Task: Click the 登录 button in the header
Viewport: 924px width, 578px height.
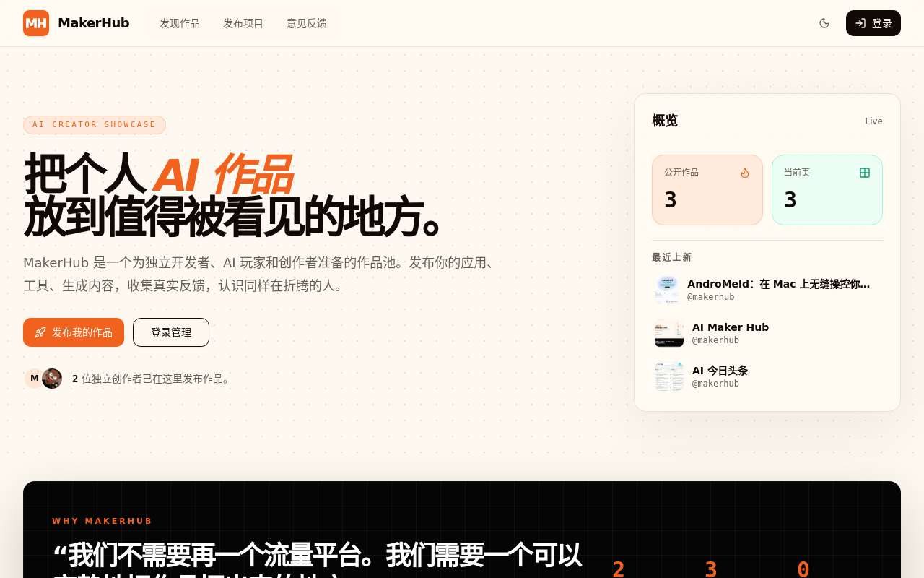Action: coord(873,23)
